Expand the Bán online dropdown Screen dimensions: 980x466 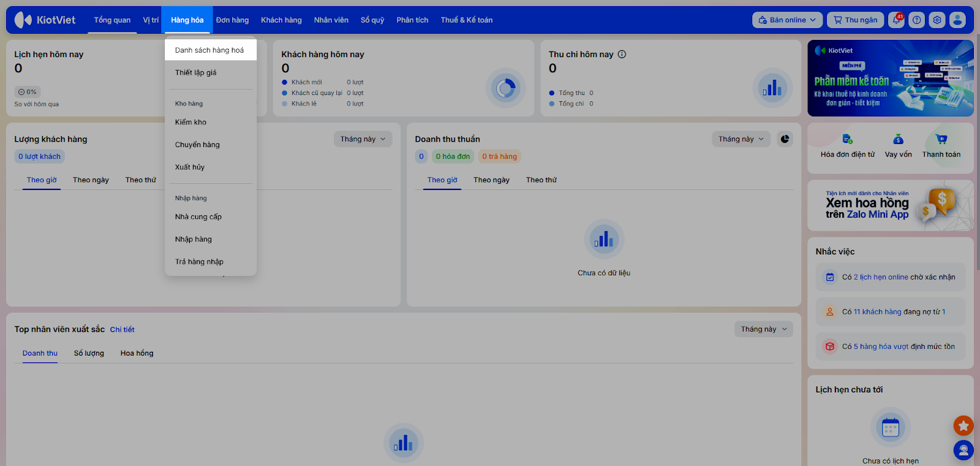click(788, 20)
